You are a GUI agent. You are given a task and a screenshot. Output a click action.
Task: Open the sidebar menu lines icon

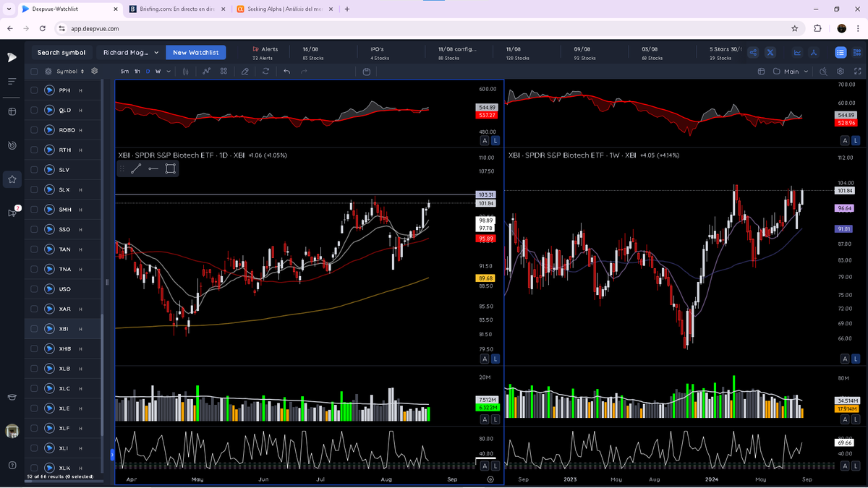click(x=12, y=81)
